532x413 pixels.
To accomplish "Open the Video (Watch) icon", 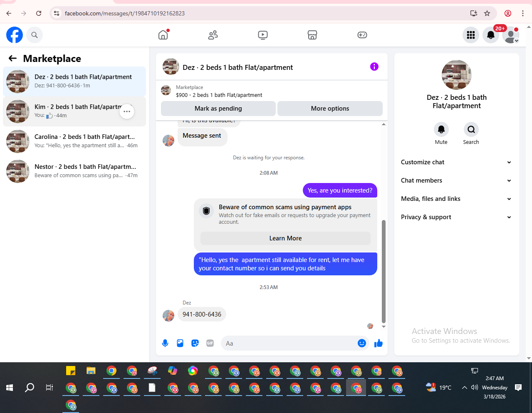I will point(263,35).
